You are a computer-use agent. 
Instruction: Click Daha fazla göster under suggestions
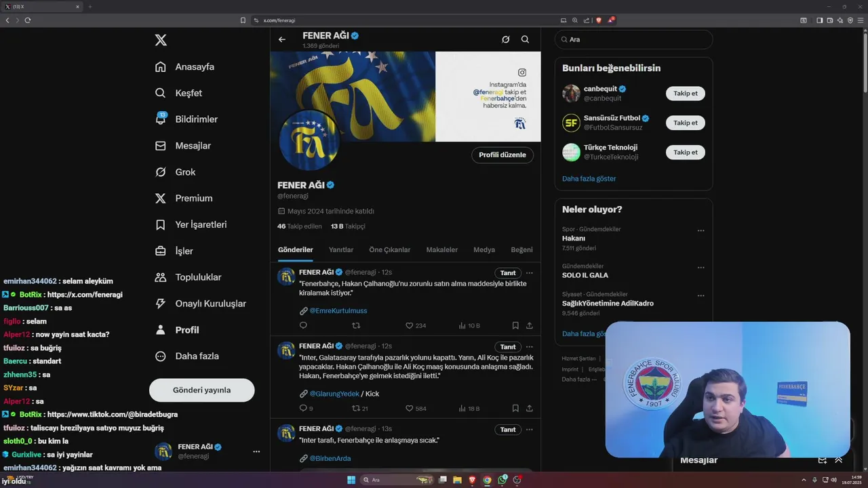(589, 178)
